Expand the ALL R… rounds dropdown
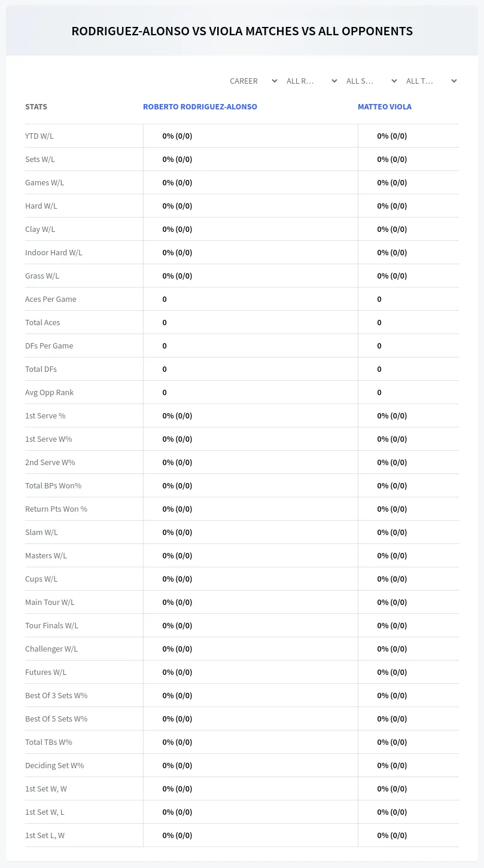The height and width of the screenshot is (868, 484). [311, 81]
